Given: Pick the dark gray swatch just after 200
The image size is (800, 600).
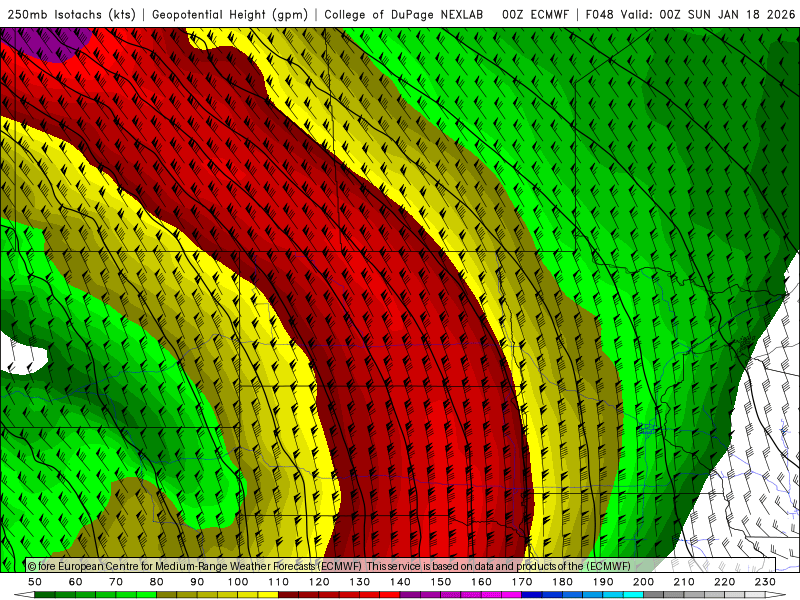Looking at the screenshot, I should point(654,595).
